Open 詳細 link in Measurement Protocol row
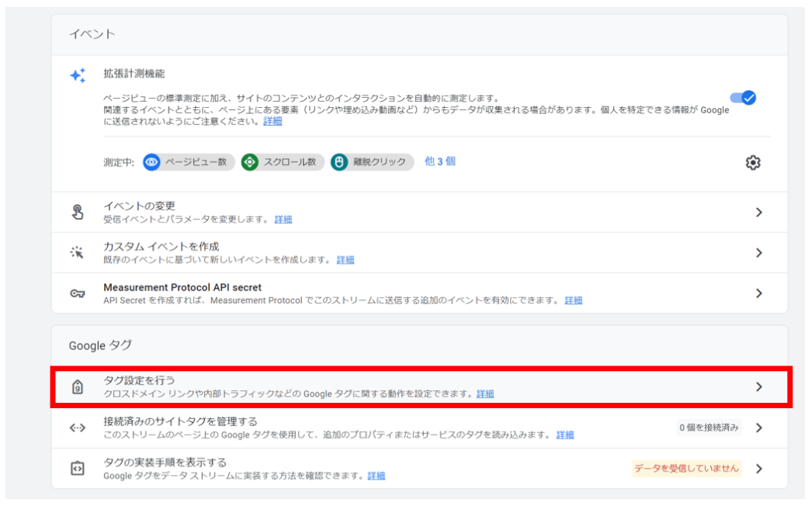812x506 pixels. click(x=573, y=300)
